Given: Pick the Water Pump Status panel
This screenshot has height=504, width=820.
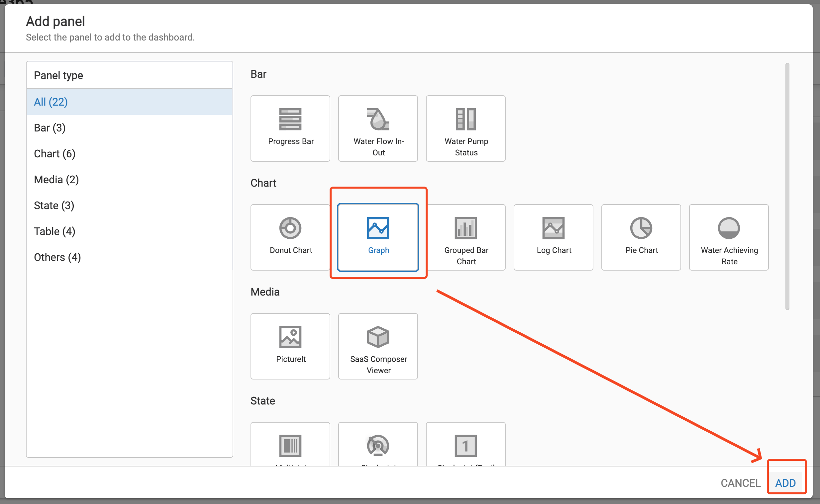Looking at the screenshot, I should [x=465, y=128].
